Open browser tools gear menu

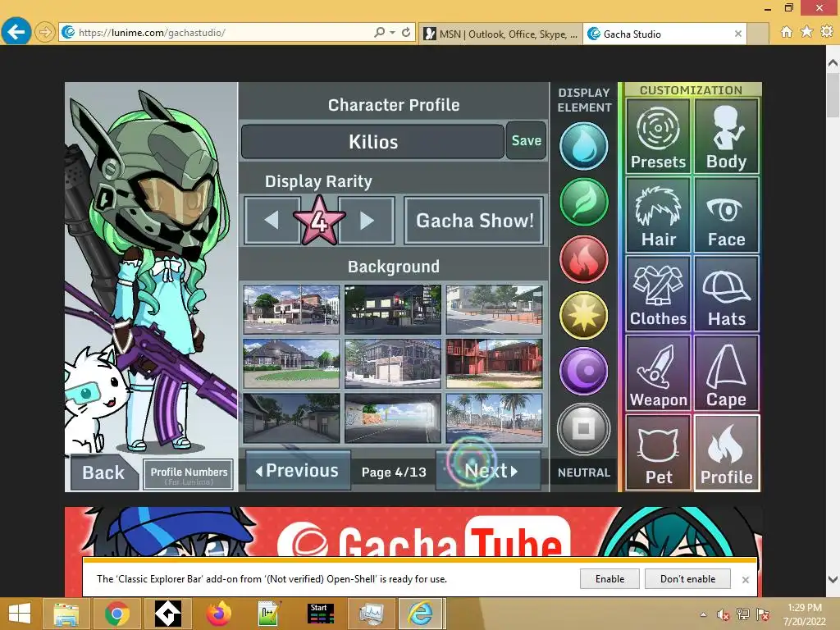click(827, 32)
